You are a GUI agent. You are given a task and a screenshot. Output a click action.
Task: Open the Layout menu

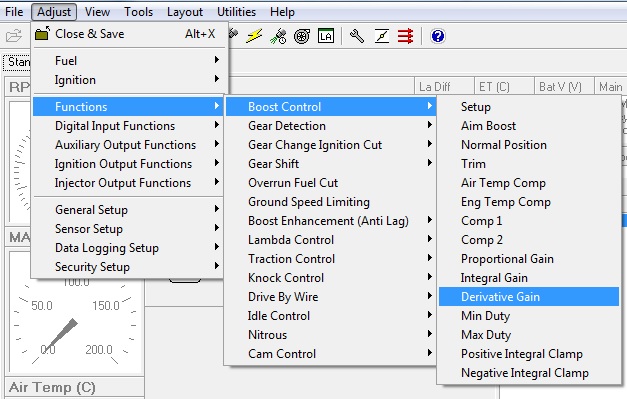(x=185, y=12)
